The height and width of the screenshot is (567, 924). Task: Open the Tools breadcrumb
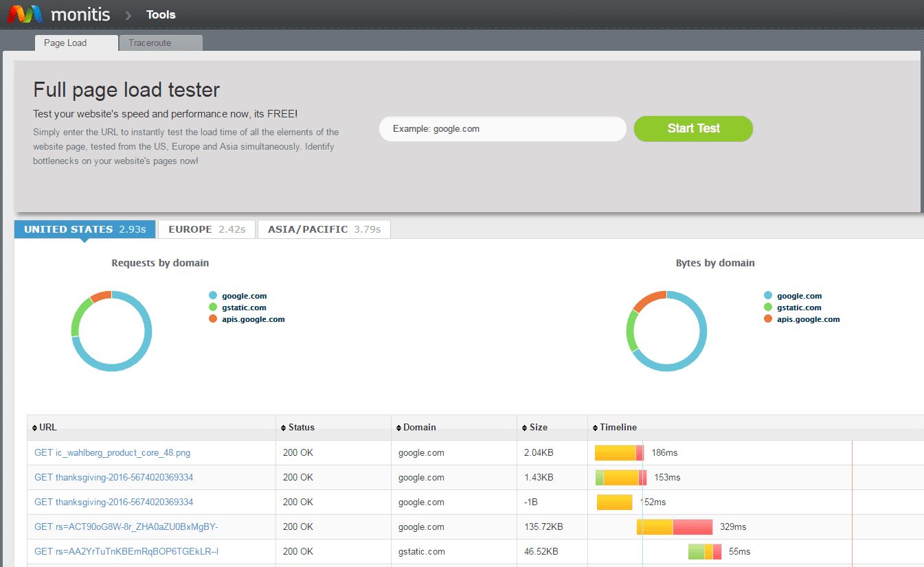[x=161, y=14]
